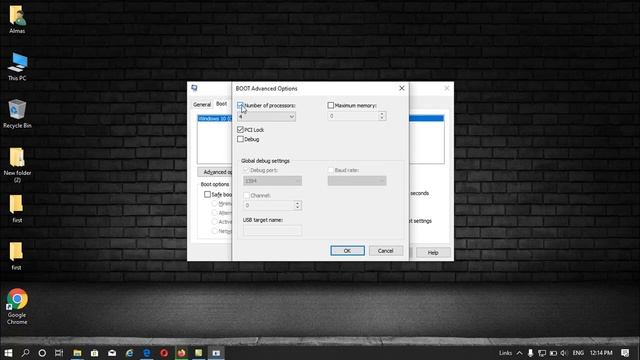This screenshot has height=360, width=640.
Task: Launch Opera browser from the taskbar
Action: coord(164,353)
